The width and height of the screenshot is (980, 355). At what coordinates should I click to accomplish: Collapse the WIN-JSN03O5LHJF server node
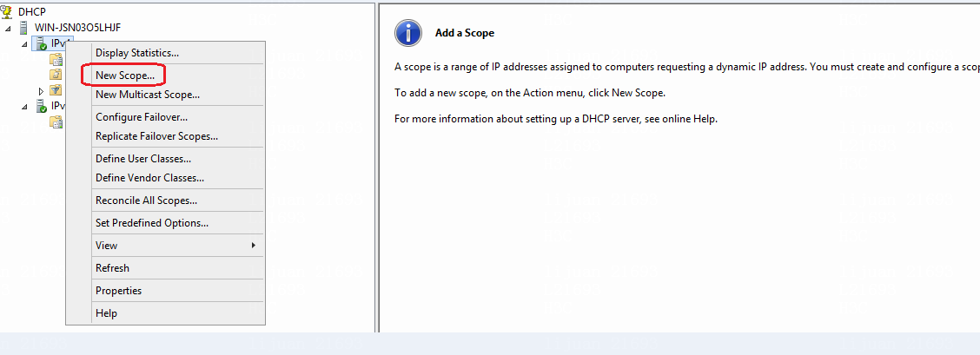click(8, 28)
